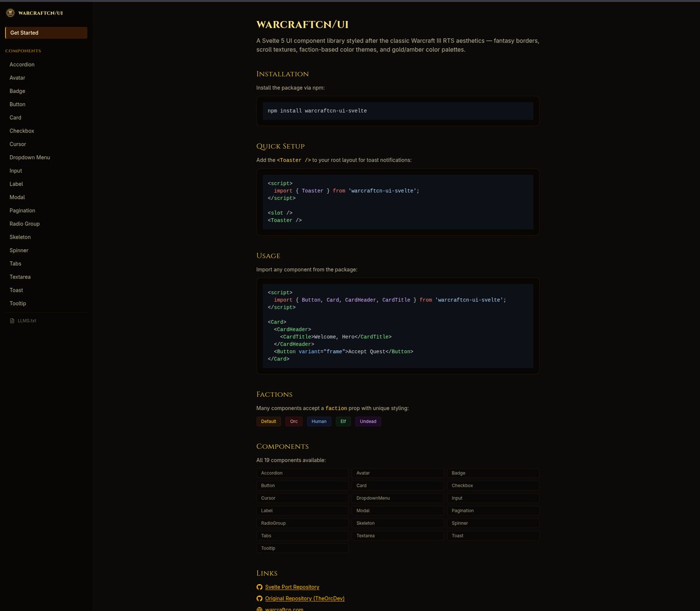Click the Accept Quest button code line
Viewport: 700px width, 611px height.
point(344,352)
